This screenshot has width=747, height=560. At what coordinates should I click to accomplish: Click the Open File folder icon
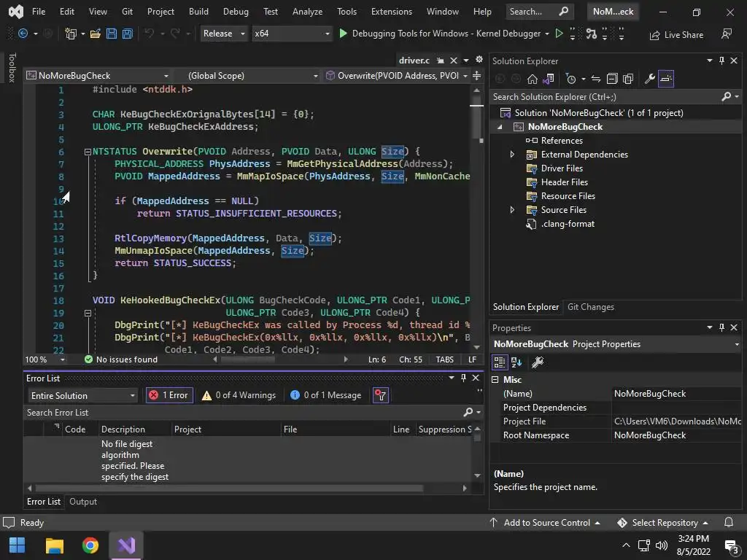(96, 34)
